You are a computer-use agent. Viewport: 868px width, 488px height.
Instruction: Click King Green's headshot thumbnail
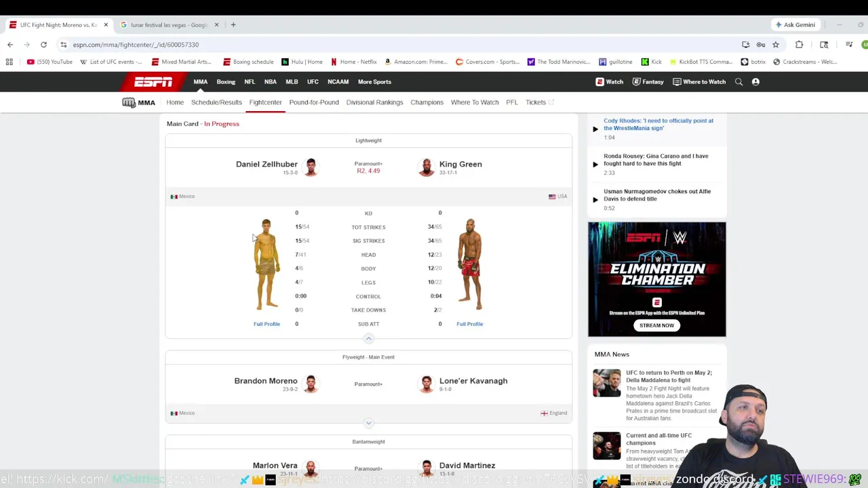(426, 167)
